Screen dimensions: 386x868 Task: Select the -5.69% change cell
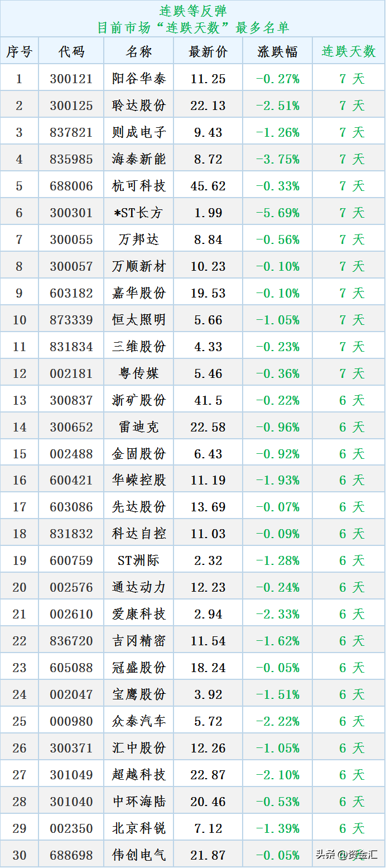tap(277, 213)
